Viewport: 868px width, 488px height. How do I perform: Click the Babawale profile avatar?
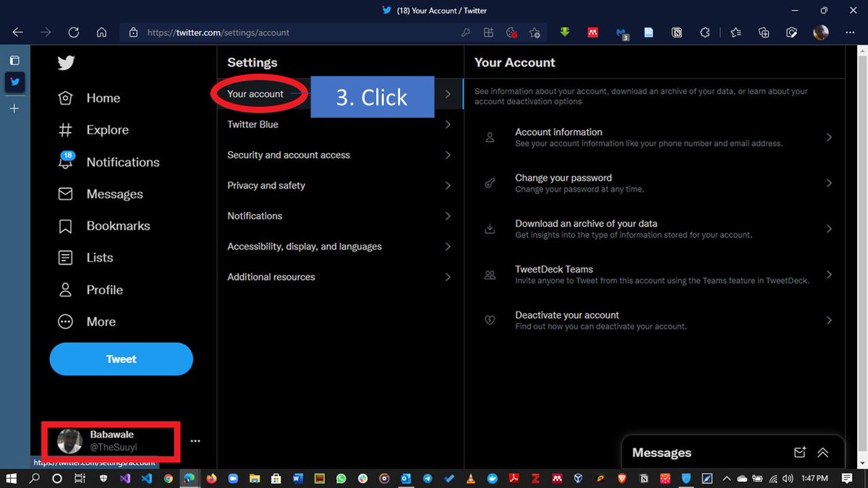pyautogui.click(x=69, y=441)
